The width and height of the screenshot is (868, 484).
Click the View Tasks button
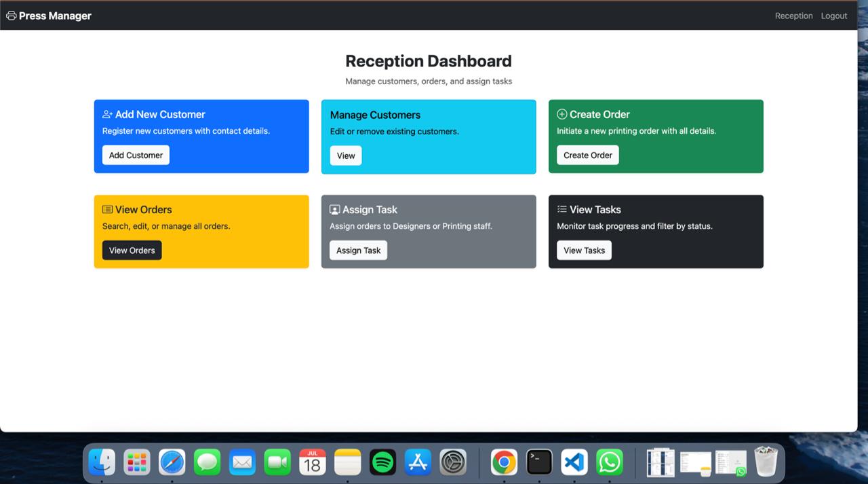pyautogui.click(x=585, y=250)
